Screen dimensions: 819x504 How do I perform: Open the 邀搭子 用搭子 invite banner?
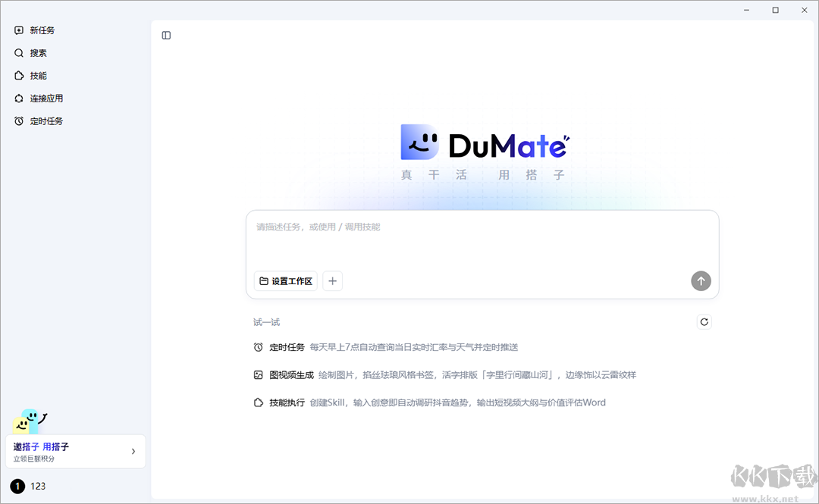pyautogui.click(x=75, y=451)
